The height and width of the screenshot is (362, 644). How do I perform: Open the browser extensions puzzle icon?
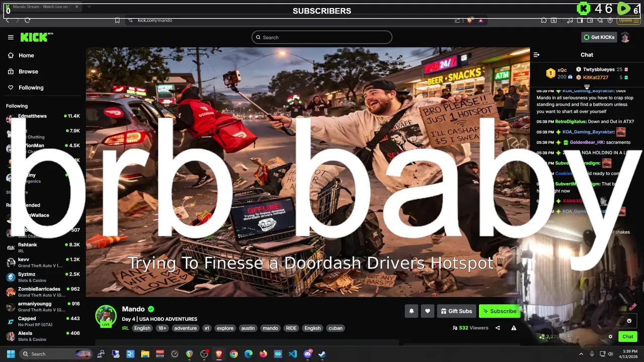point(544,20)
